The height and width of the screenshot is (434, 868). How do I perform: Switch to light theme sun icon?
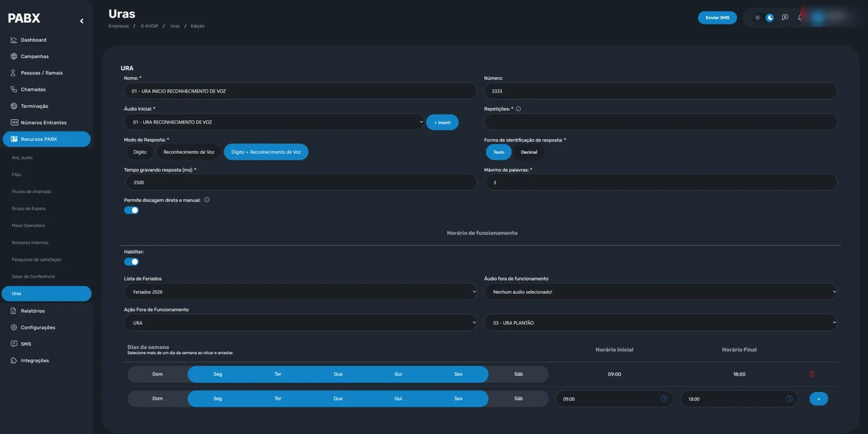click(757, 18)
